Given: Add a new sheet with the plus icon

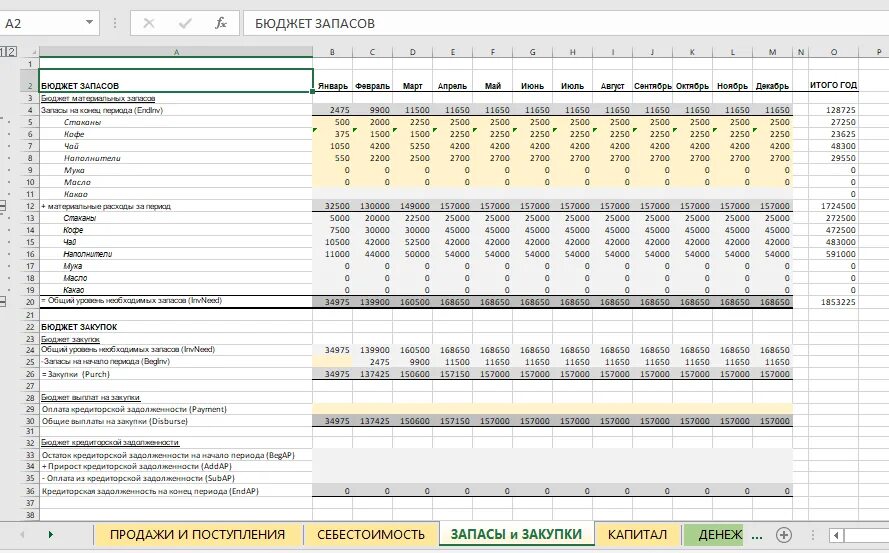Looking at the screenshot, I should point(784,534).
